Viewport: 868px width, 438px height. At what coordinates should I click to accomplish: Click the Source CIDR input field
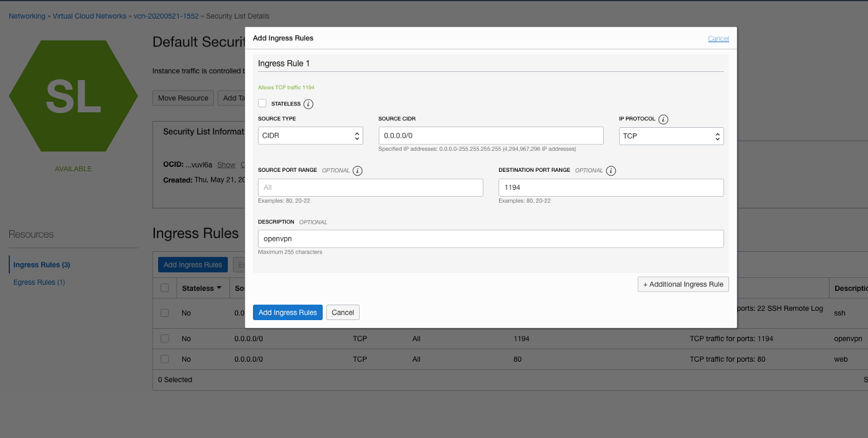point(491,135)
